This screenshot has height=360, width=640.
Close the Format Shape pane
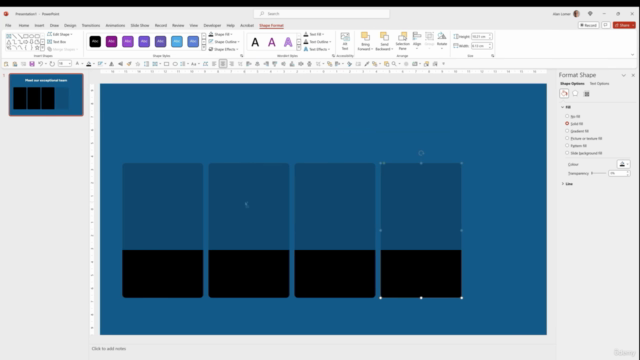(x=633, y=75)
